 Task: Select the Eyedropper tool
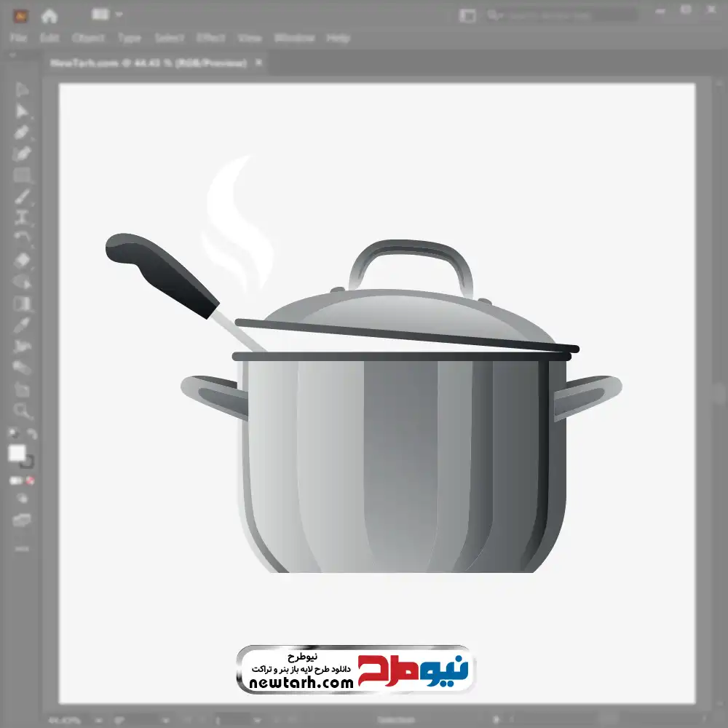[22, 325]
